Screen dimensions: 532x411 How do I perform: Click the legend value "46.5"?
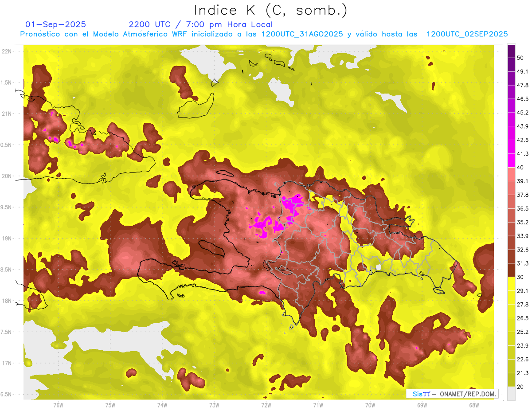click(522, 99)
